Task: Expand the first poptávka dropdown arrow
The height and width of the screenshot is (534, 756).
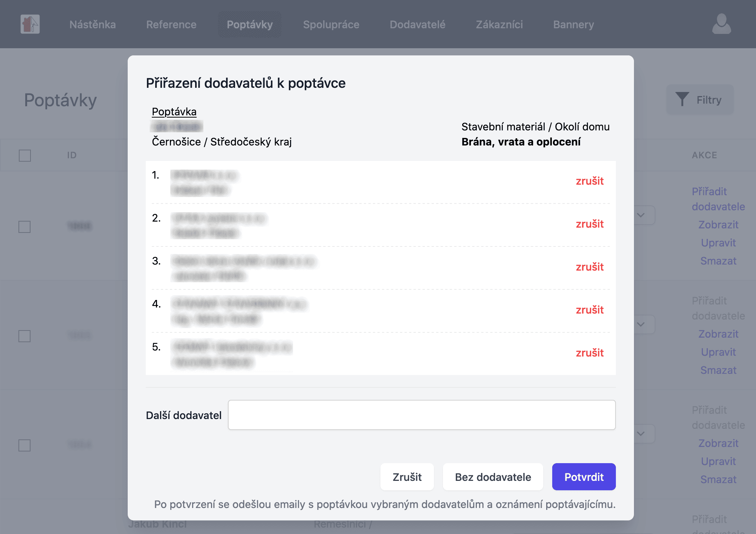Action: click(x=640, y=215)
